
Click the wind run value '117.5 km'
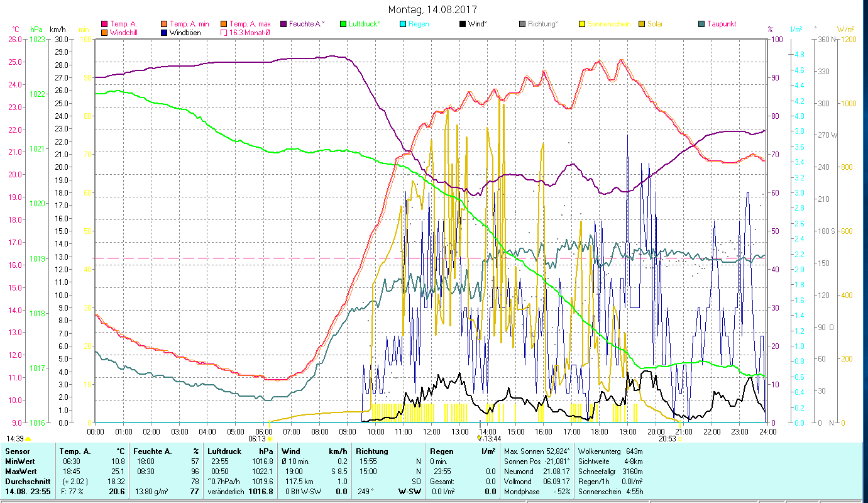(298, 482)
